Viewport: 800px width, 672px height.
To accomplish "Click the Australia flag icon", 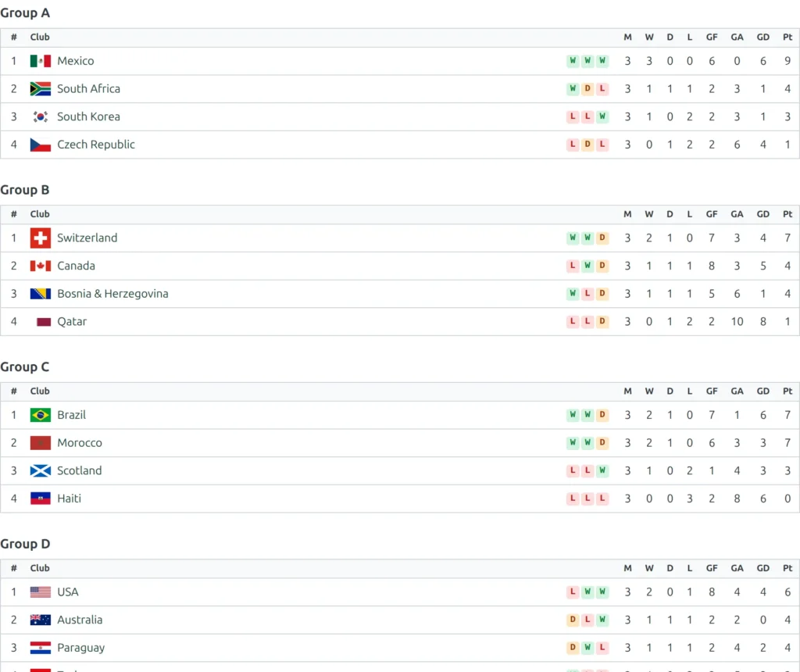I will 41,620.
